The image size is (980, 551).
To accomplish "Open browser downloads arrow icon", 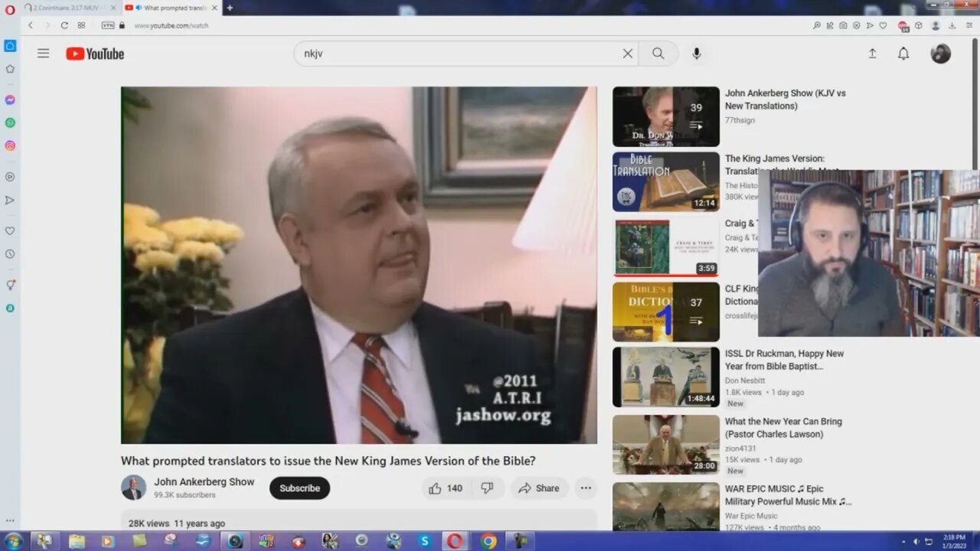I will coord(952,25).
